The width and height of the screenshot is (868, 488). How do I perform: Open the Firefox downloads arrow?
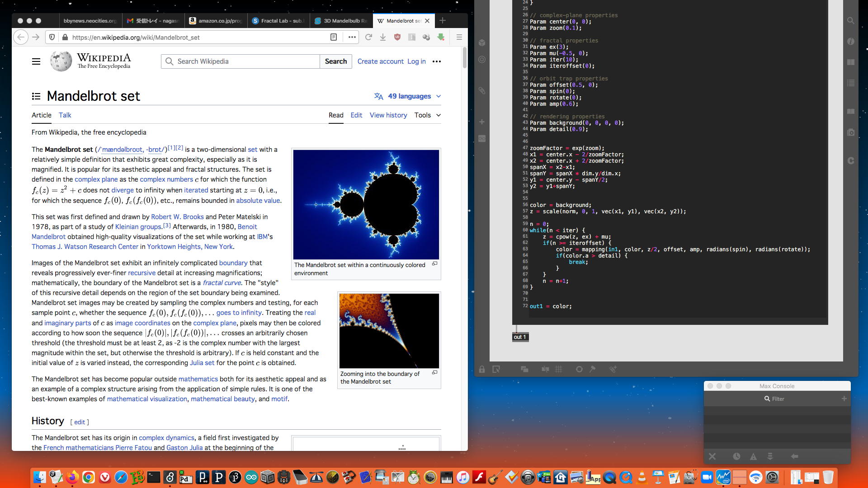click(x=382, y=38)
